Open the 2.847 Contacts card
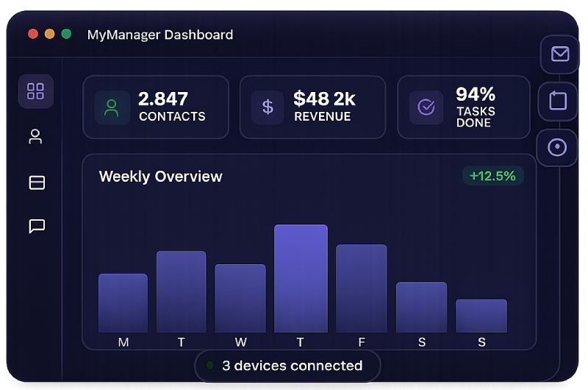588x390 pixels. click(156, 107)
